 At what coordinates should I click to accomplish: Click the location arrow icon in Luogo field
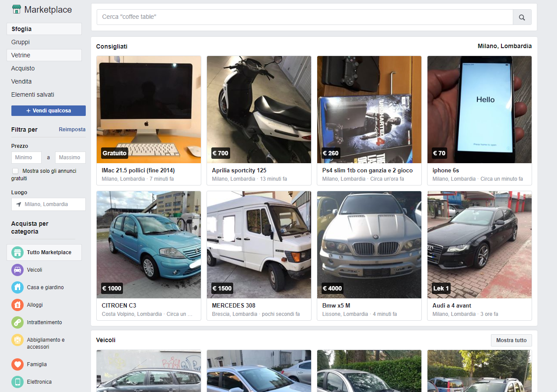pyautogui.click(x=19, y=204)
